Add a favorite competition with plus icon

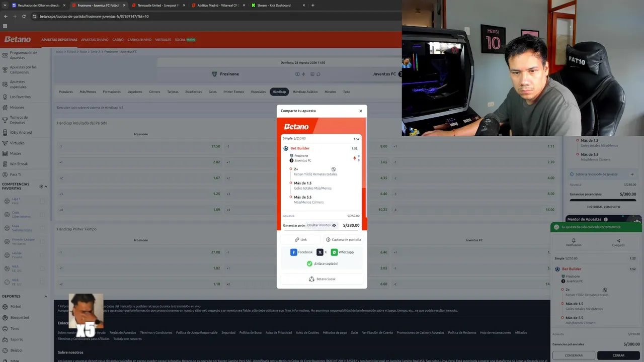click(41, 187)
